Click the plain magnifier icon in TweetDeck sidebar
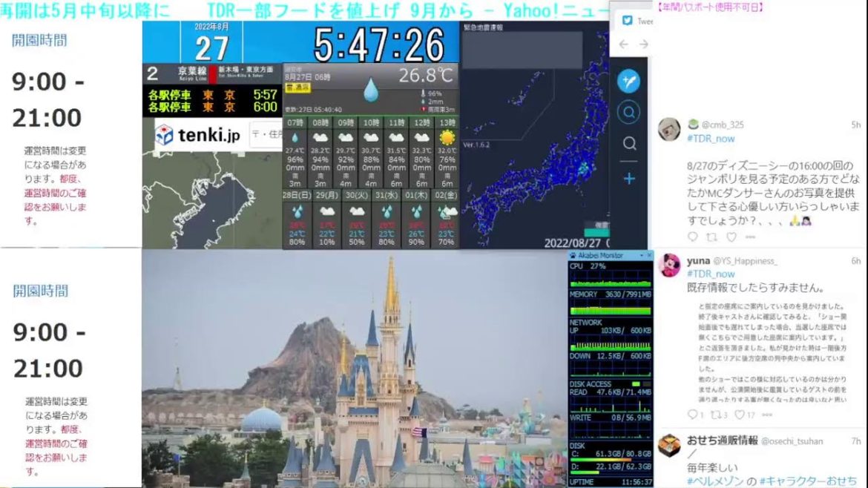 629,144
